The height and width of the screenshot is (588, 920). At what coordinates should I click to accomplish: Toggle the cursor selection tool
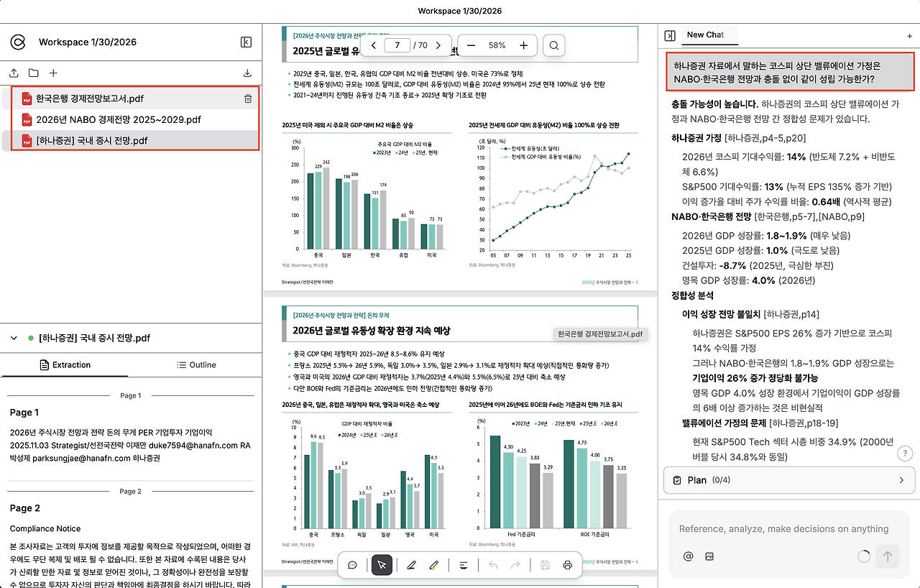[382, 565]
